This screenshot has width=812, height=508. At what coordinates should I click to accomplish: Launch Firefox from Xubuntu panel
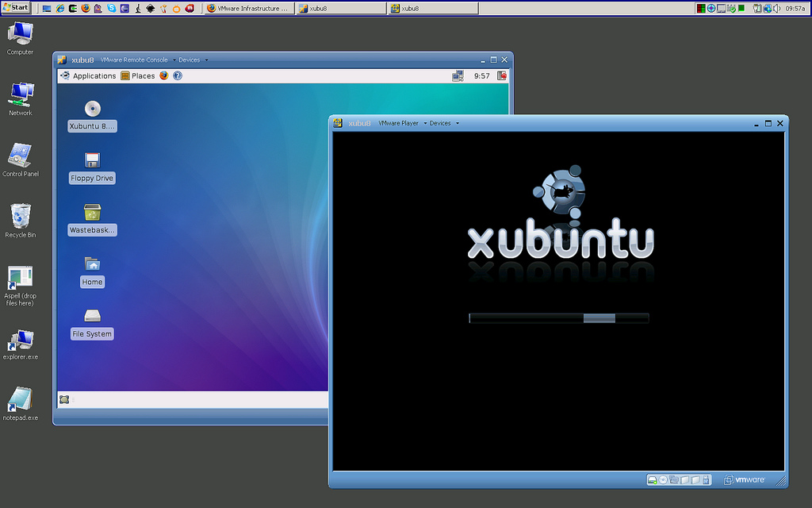(164, 75)
